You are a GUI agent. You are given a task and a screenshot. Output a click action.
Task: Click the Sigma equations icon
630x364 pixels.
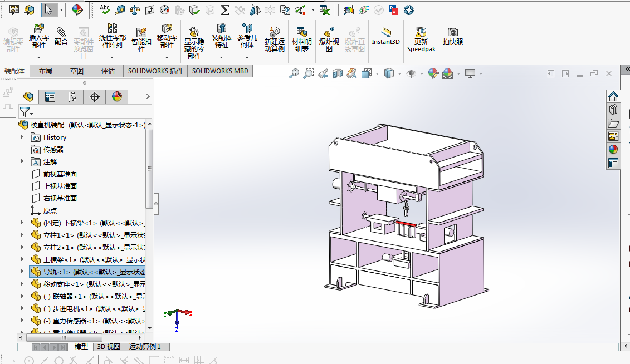pos(225,9)
